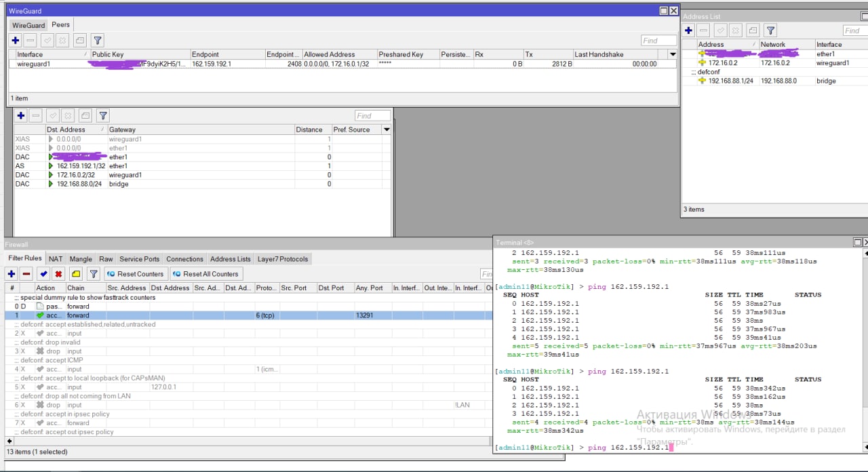This screenshot has width=868, height=472.
Task: Expand column dropdown in WireGuard peers table
Action: tap(673, 54)
